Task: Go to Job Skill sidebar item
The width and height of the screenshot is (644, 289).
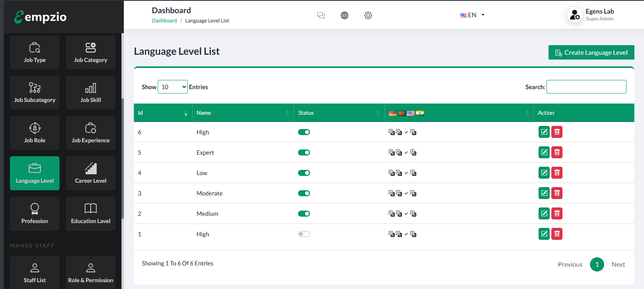Action: [x=91, y=92]
